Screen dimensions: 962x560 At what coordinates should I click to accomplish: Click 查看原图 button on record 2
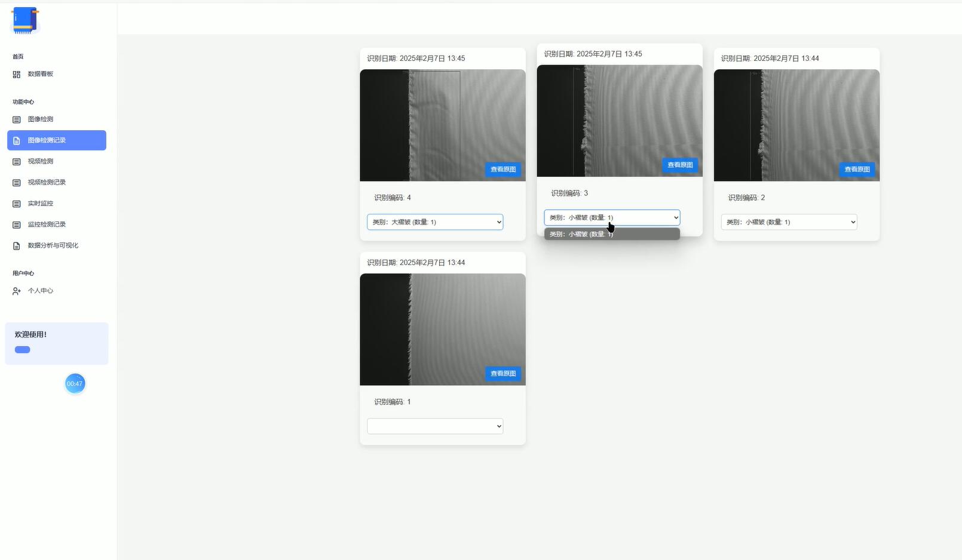(x=857, y=170)
